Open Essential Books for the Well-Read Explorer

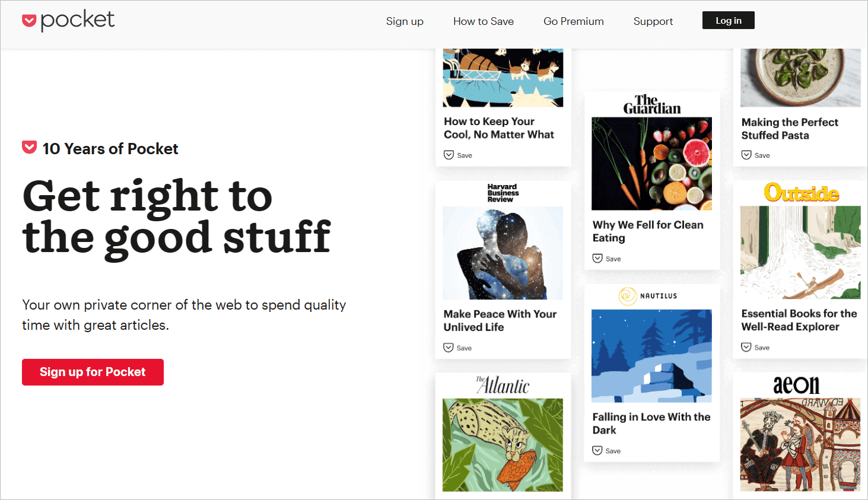(x=799, y=320)
